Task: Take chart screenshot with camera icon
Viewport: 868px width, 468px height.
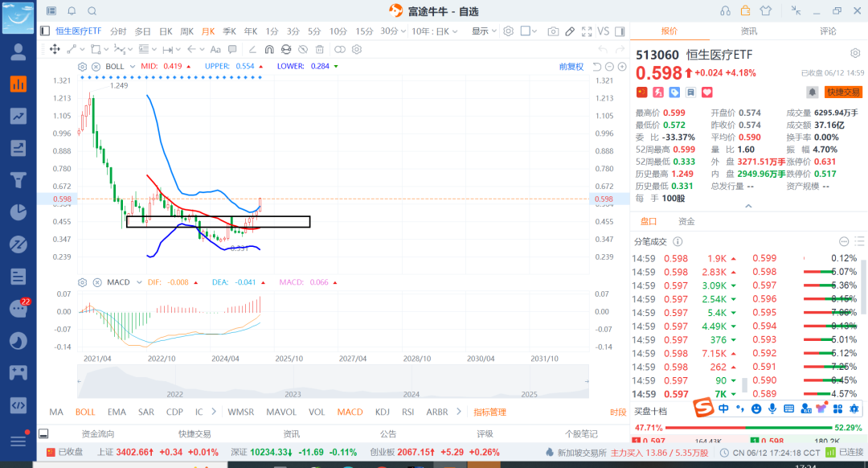Action: point(552,31)
